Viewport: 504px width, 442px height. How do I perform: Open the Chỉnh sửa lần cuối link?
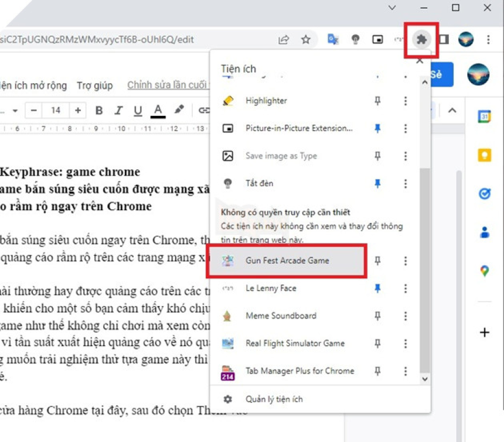168,85
